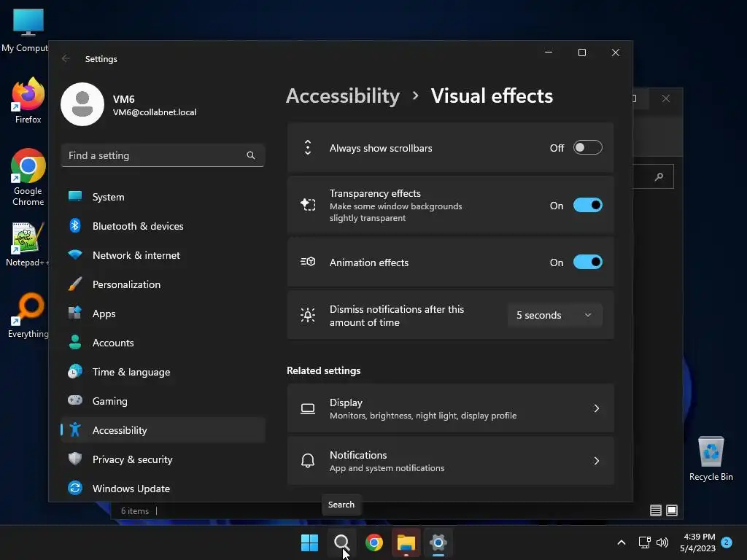The height and width of the screenshot is (560, 747).
Task: Select the Notepad++ desktop shortcut
Action: [27, 244]
